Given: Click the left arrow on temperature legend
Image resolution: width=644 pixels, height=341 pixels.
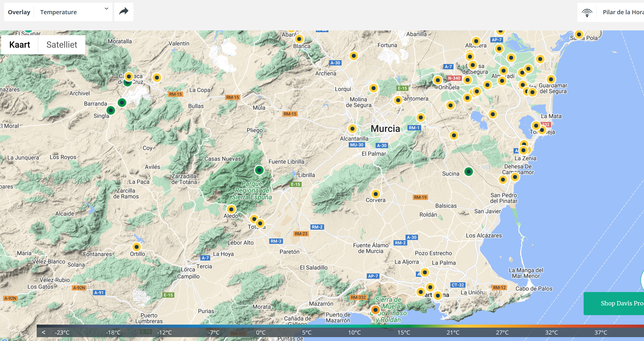Looking at the screenshot, I should point(44,332).
